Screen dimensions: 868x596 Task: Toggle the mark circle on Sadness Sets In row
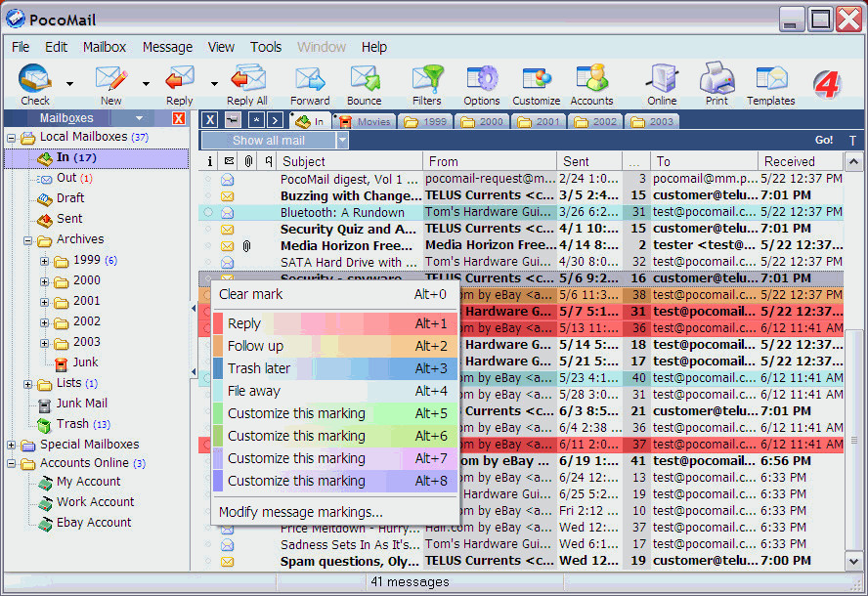click(x=208, y=544)
